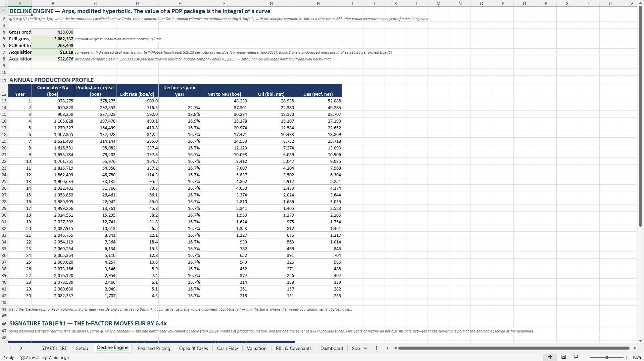Screen dimensions: 644x361
Task: Click the 100% zoom level
Action: pos(637,357)
